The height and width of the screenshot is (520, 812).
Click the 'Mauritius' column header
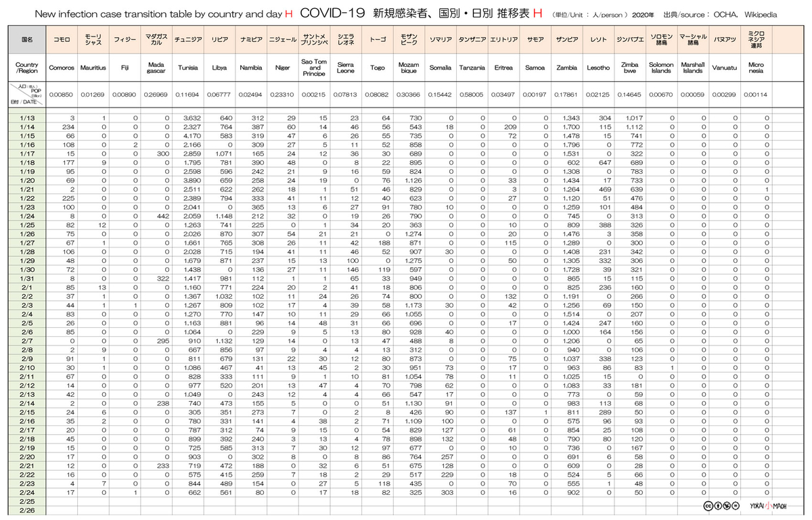point(93,68)
